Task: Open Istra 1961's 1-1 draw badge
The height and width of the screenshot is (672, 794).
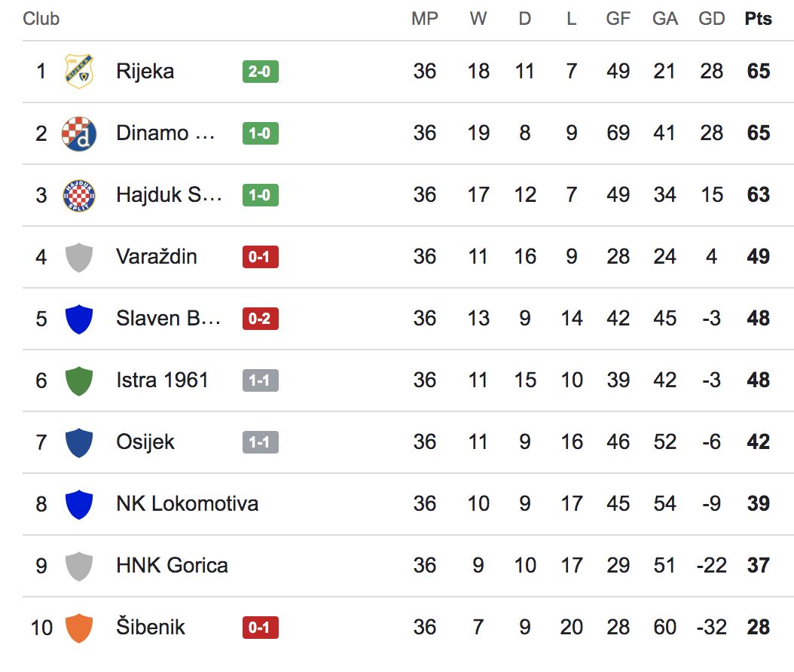Action: coord(260,380)
